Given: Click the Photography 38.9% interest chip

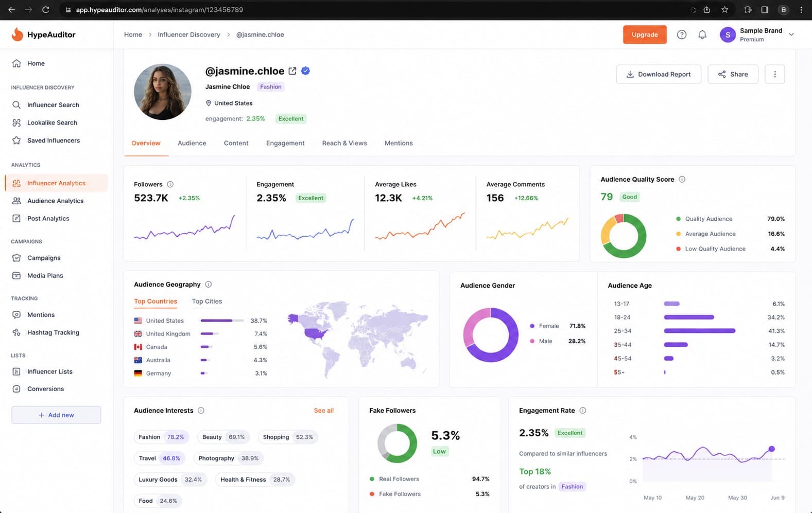Looking at the screenshot, I should point(229,458).
